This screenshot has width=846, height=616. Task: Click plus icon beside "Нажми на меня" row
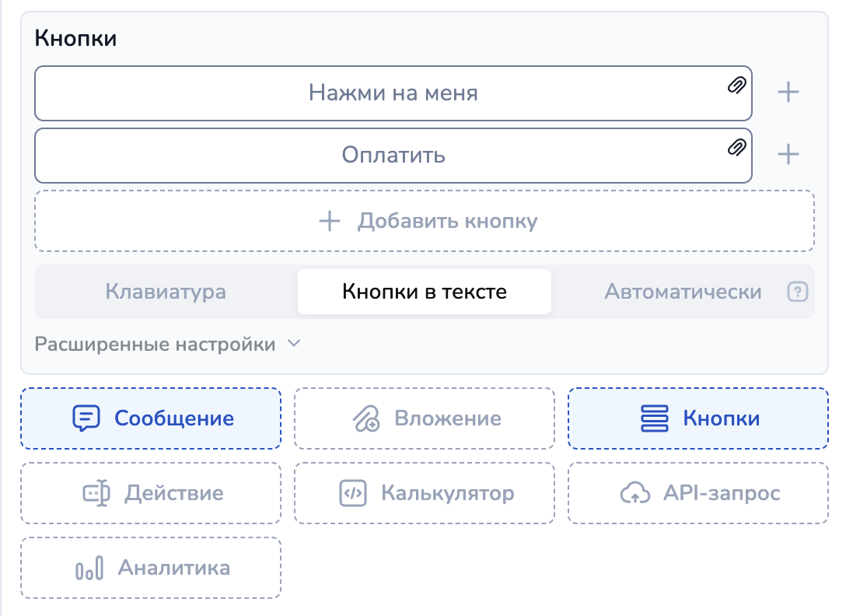click(x=788, y=93)
